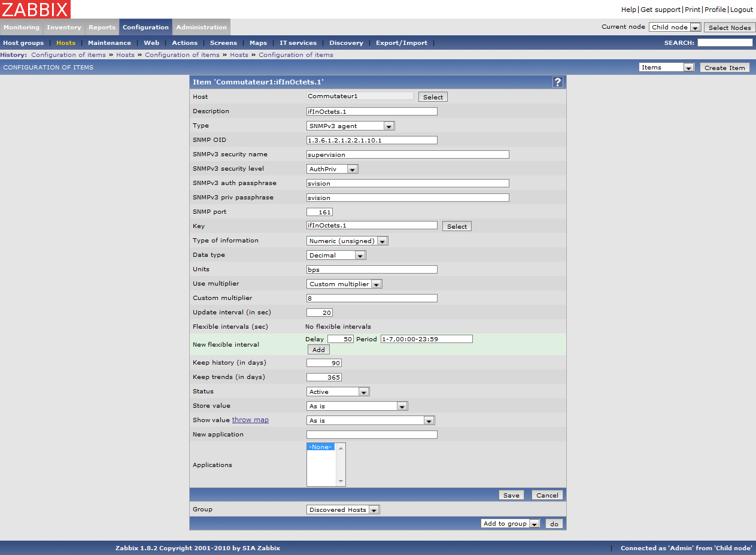Open the Current node selector
This screenshot has height=555, width=756.
[675, 27]
